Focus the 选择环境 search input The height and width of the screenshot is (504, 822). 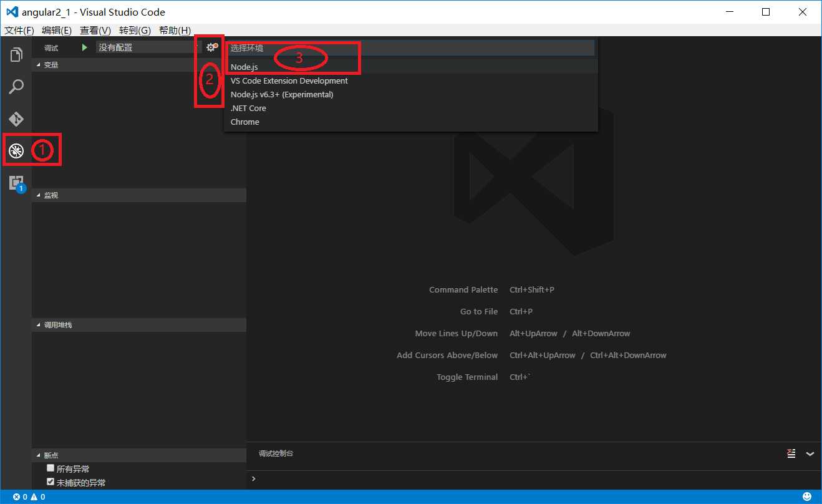tap(411, 47)
